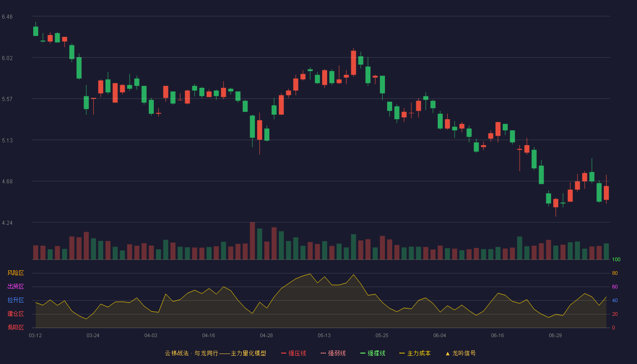Toggle the 强弱线 legend entry
This screenshot has height=364, width=637.
pos(333,353)
